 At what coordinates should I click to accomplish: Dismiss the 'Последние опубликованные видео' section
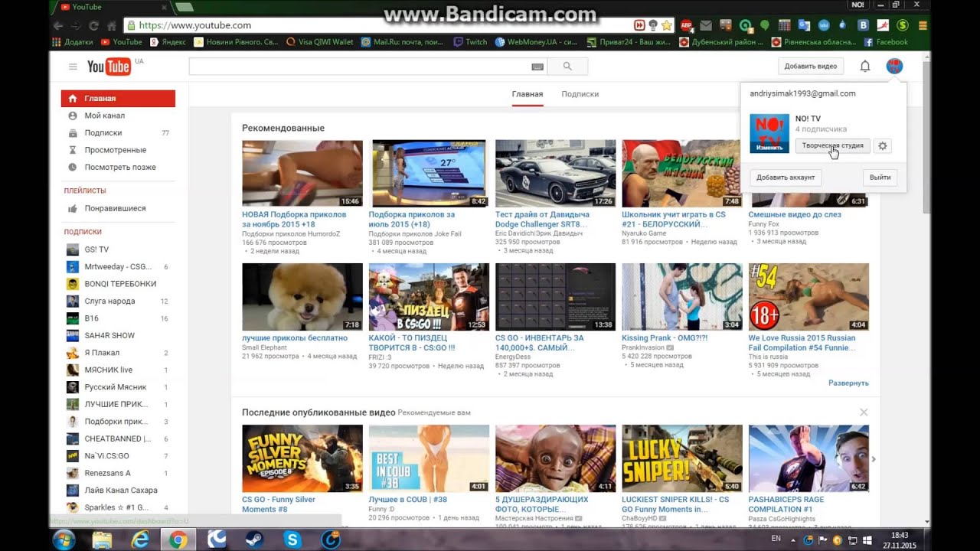point(864,412)
